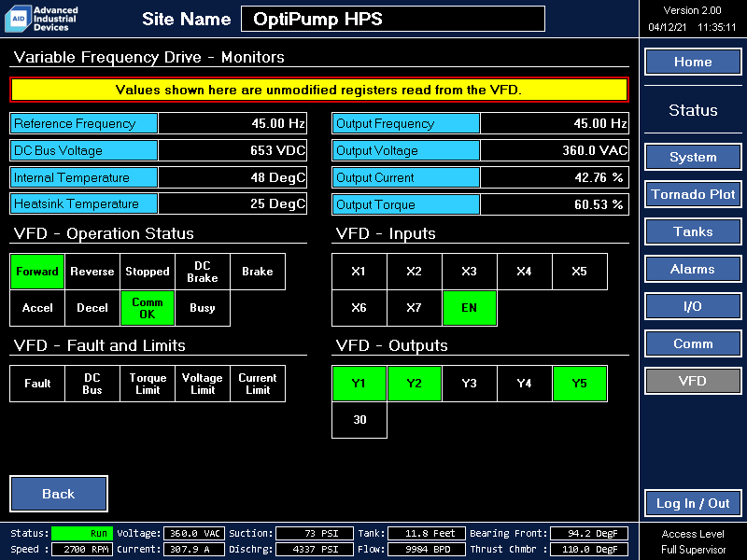Image resolution: width=747 pixels, height=560 pixels.
Task: Click the output indicator labeled 30
Action: point(359,420)
